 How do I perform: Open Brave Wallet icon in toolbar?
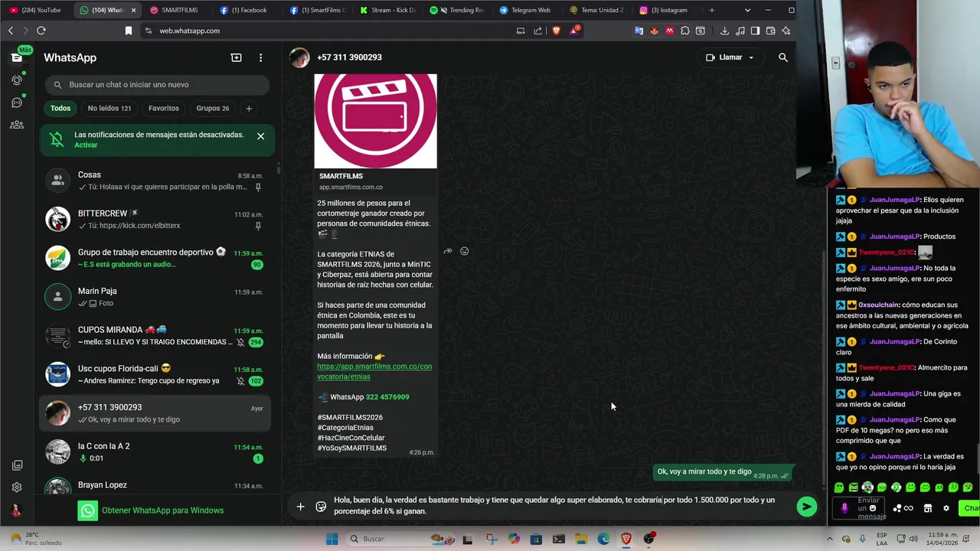(770, 31)
